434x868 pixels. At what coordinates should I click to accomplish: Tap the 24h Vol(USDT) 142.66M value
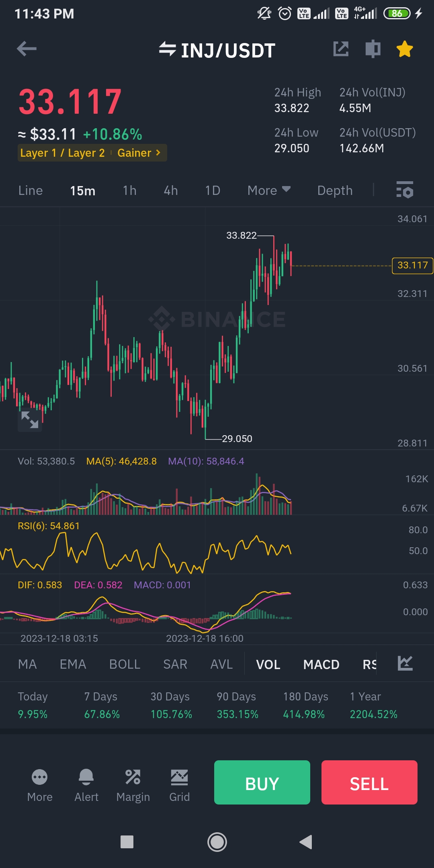click(362, 148)
